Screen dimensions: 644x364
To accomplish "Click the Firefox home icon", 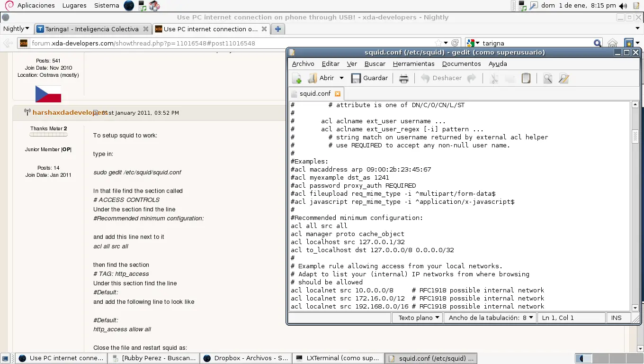I will 612,43.
